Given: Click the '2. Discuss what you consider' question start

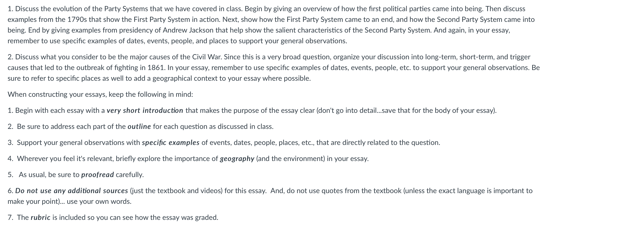Looking at the screenshot, I should (x=53, y=57).
